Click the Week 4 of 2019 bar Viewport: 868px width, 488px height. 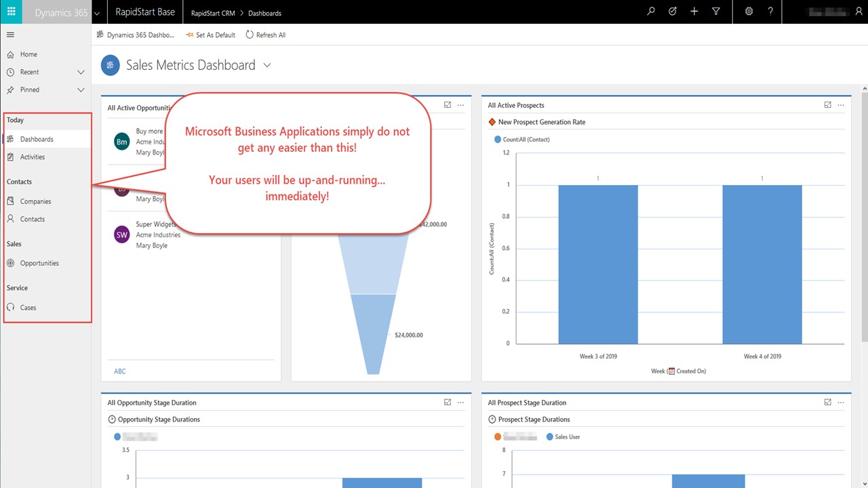[762, 264]
